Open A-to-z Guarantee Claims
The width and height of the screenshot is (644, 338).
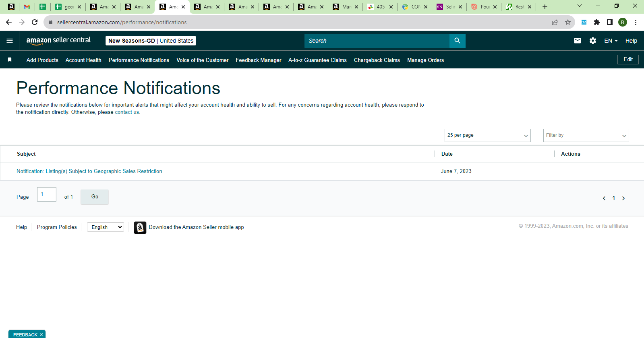pyautogui.click(x=317, y=60)
